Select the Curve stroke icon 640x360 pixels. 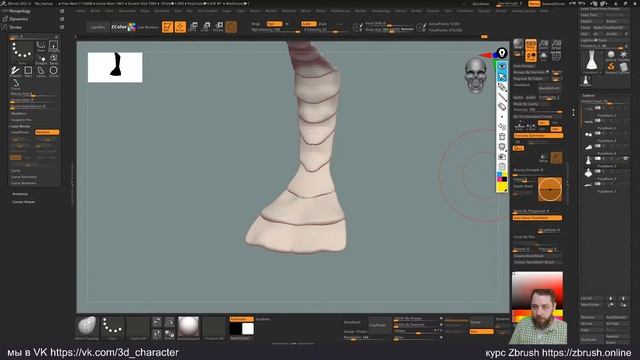[16, 84]
